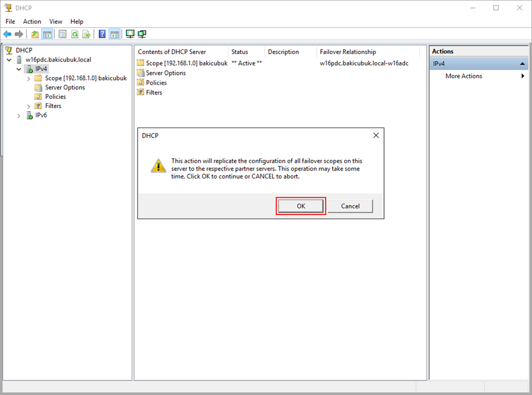Click the DHCP root node icon in the tree
Viewport: 532px width, 395px height.
9,50
